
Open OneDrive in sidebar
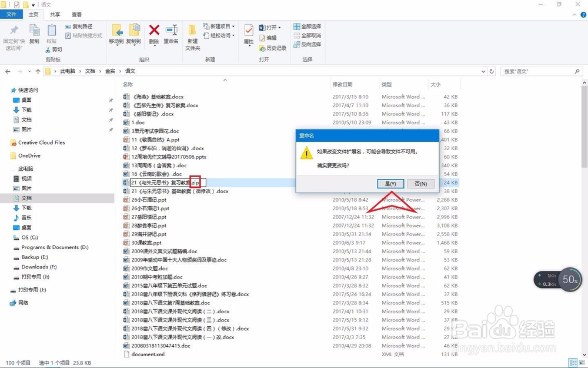[x=25, y=155]
